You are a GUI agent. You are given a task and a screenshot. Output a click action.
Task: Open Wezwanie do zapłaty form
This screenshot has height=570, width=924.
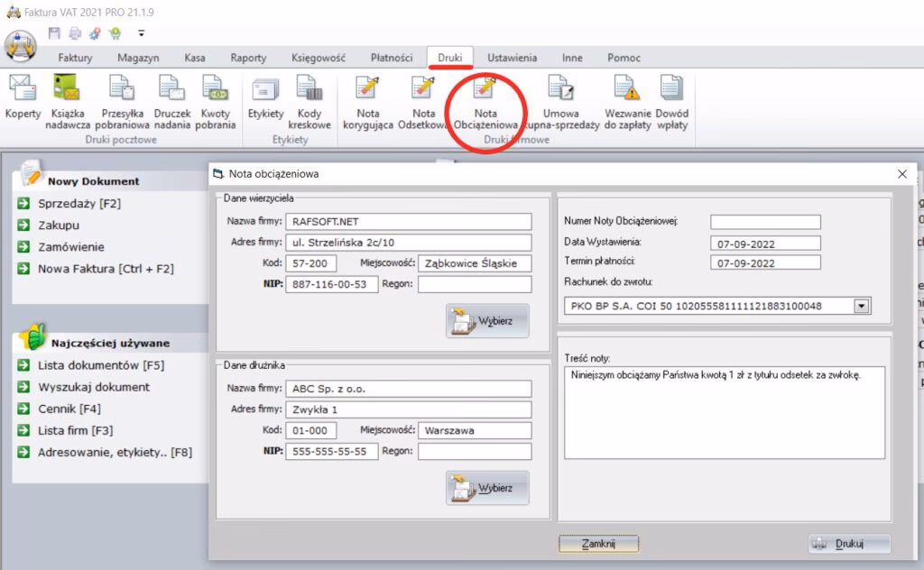pyautogui.click(x=627, y=98)
